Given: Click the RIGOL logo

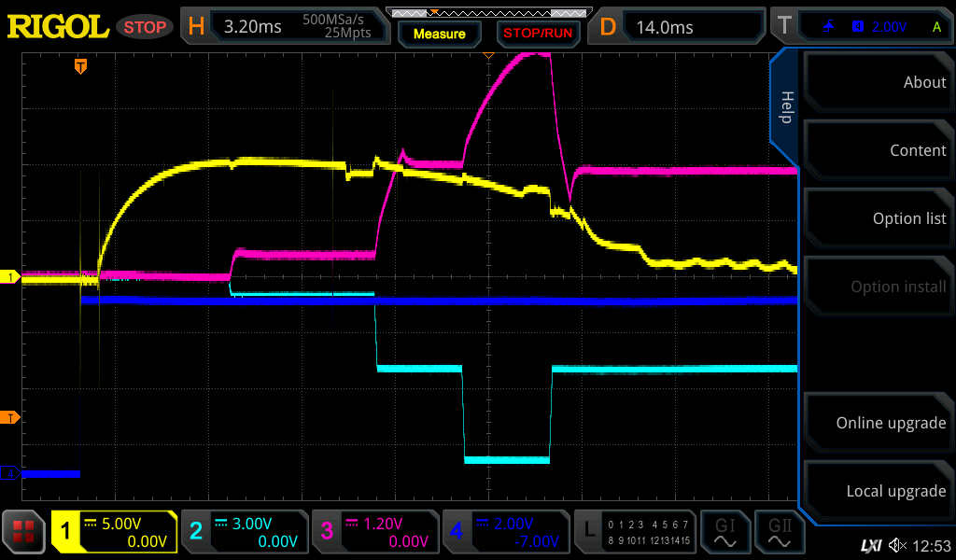Looking at the screenshot, I should (x=58, y=26).
